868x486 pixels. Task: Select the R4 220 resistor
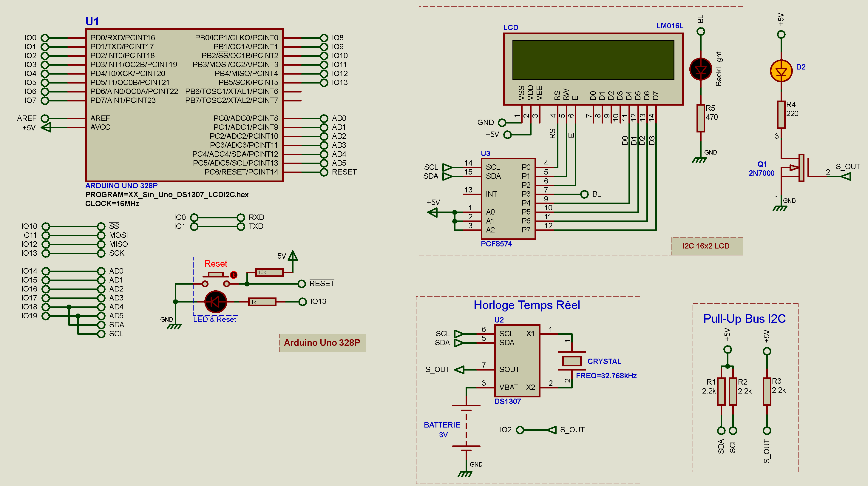pyautogui.click(x=781, y=115)
